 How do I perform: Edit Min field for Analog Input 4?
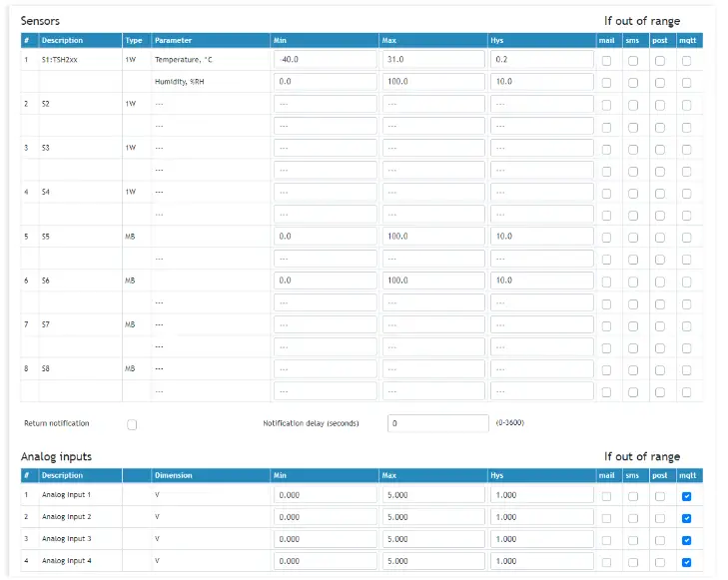[325, 561]
